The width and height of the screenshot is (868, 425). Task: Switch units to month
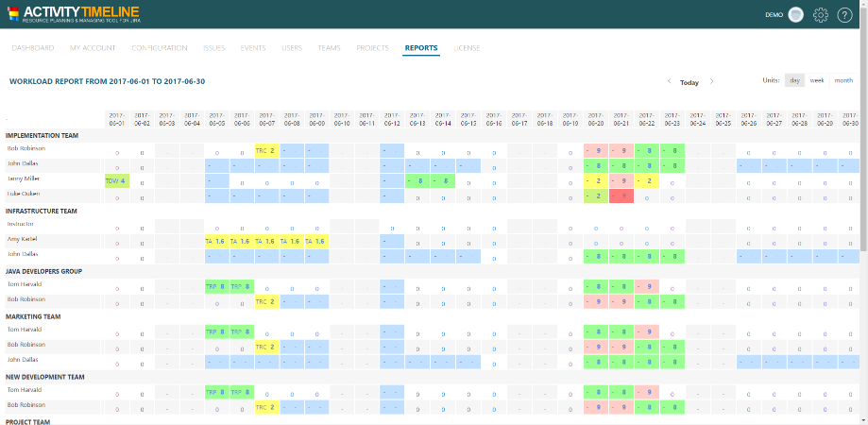tap(843, 80)
